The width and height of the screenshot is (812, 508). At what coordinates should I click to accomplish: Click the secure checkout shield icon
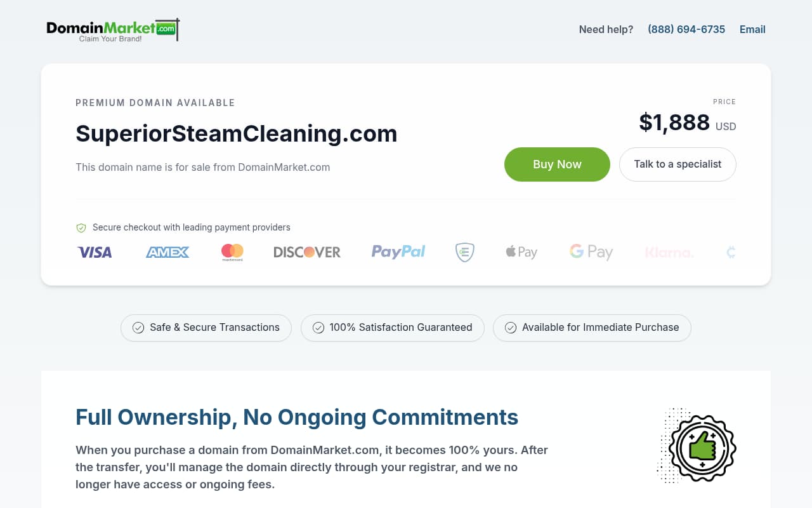click(81, 227)
